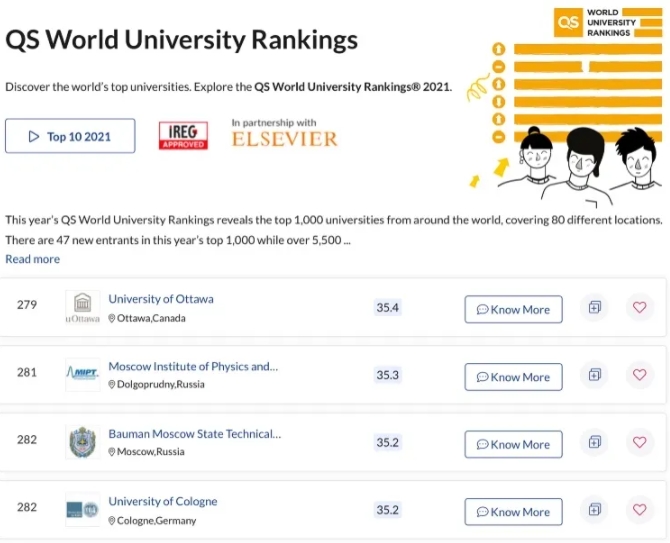Click the rank number 281
This screenshot has height=543, width=670.
coord(27,373)
